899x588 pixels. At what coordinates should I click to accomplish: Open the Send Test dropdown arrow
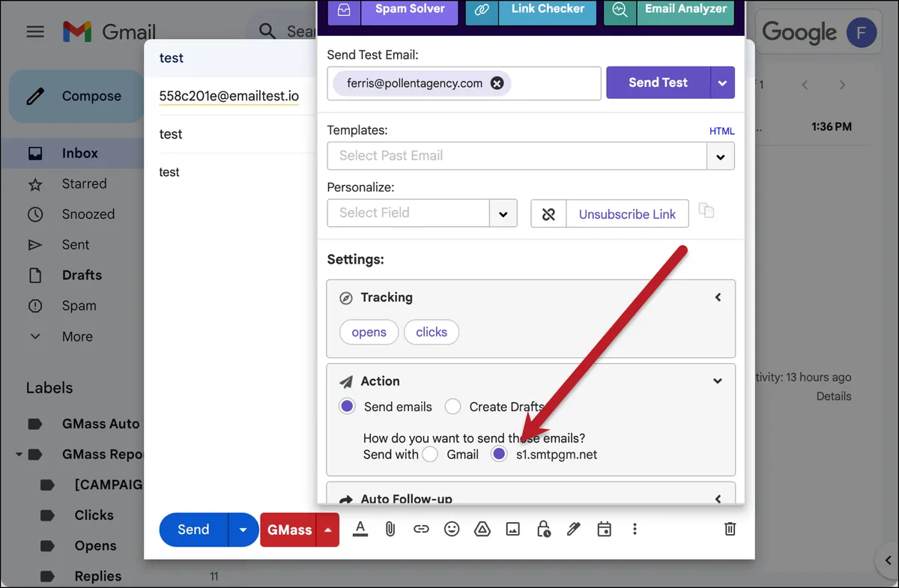722,83
